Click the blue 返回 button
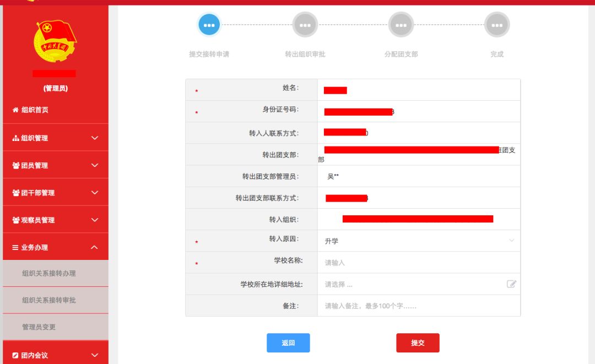595x364 pixels. (288, 343)
